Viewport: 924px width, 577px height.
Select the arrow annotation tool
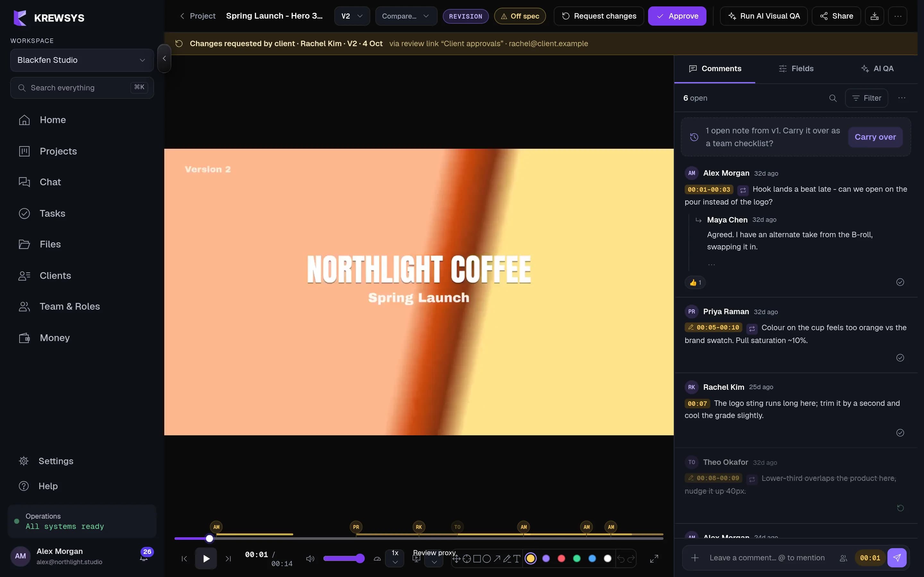pyautogui.click(x=497, y=559)
